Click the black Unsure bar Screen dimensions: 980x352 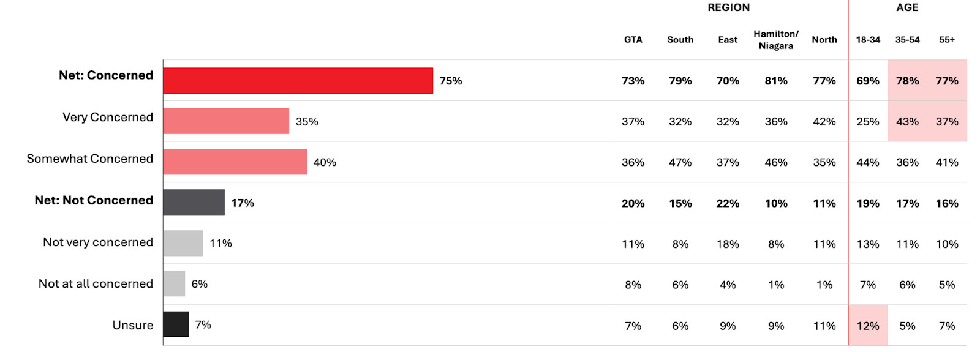[176, 324]
